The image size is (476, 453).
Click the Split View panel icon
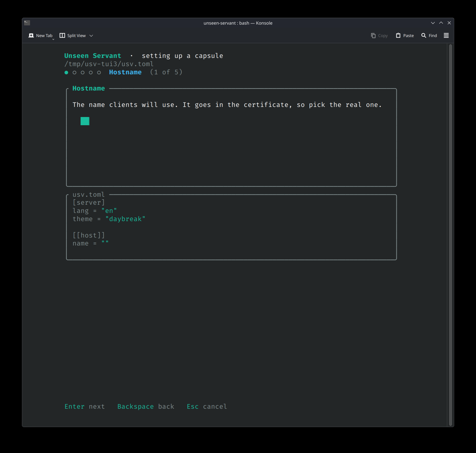[62, 35]
